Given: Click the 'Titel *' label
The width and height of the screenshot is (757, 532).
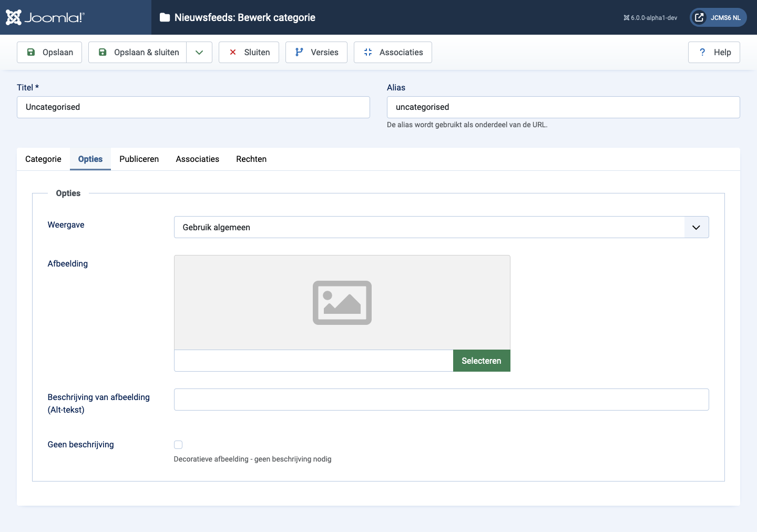Looking at the screenshot, I should click(x=28, y=87).
